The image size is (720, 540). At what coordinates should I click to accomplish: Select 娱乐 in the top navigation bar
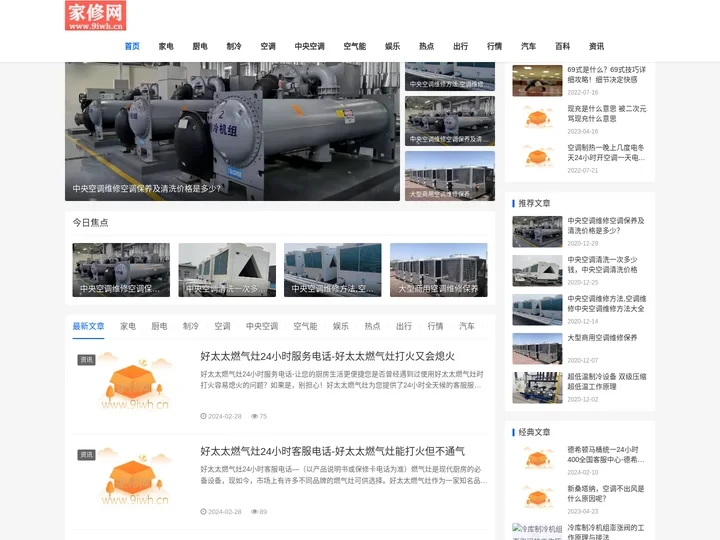(x=393, y=46)
